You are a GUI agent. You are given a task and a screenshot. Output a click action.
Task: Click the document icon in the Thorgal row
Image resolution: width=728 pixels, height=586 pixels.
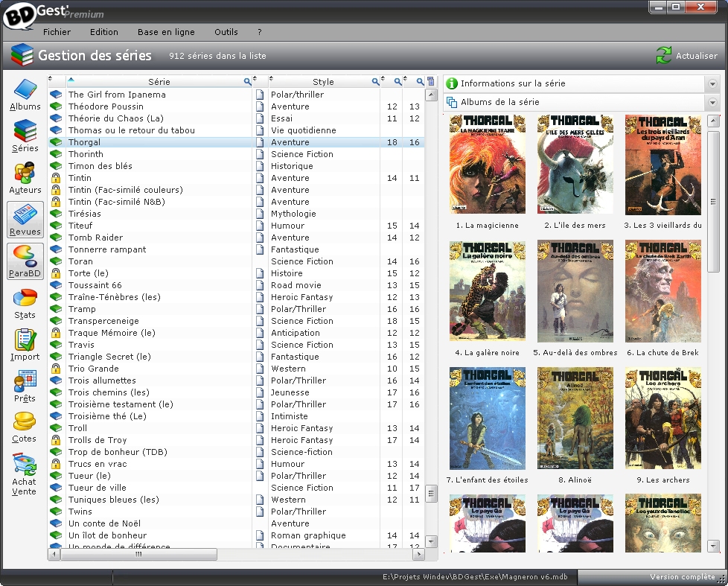click(260, 142)
